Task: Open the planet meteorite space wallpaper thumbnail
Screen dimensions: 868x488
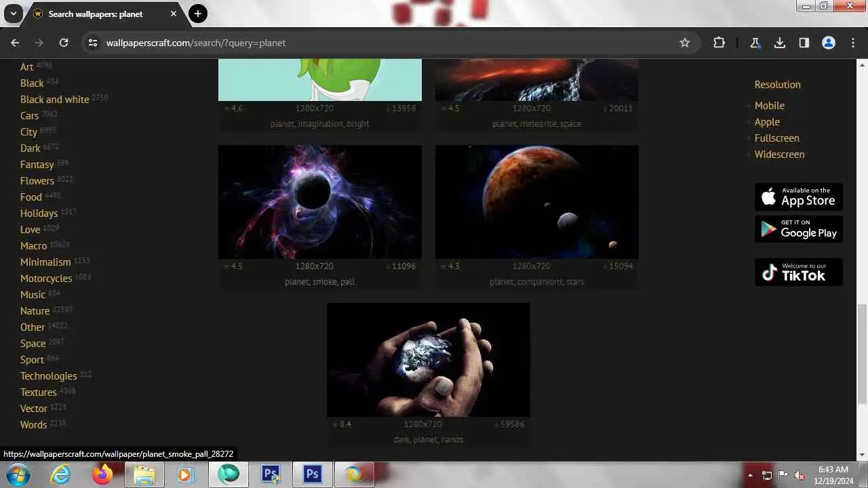Action: coord(537,79)
